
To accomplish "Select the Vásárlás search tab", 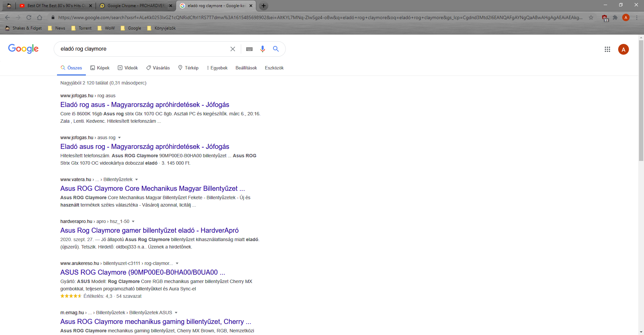I will click(158, 68).
